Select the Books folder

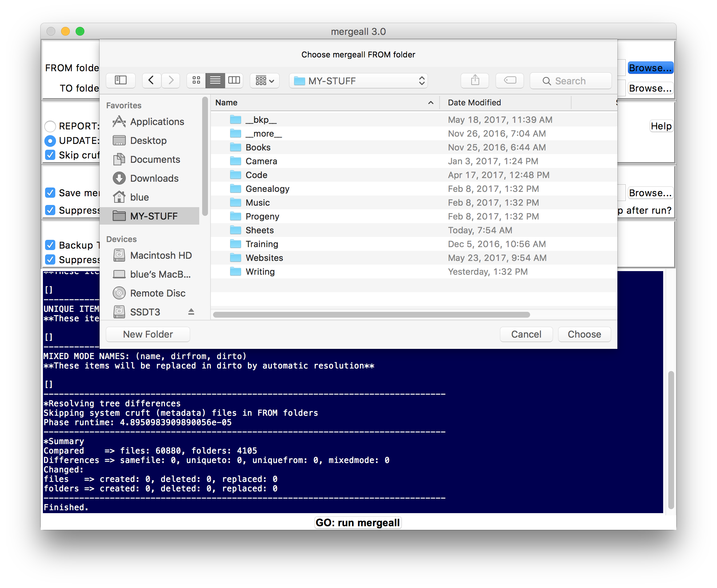(414, 147)
